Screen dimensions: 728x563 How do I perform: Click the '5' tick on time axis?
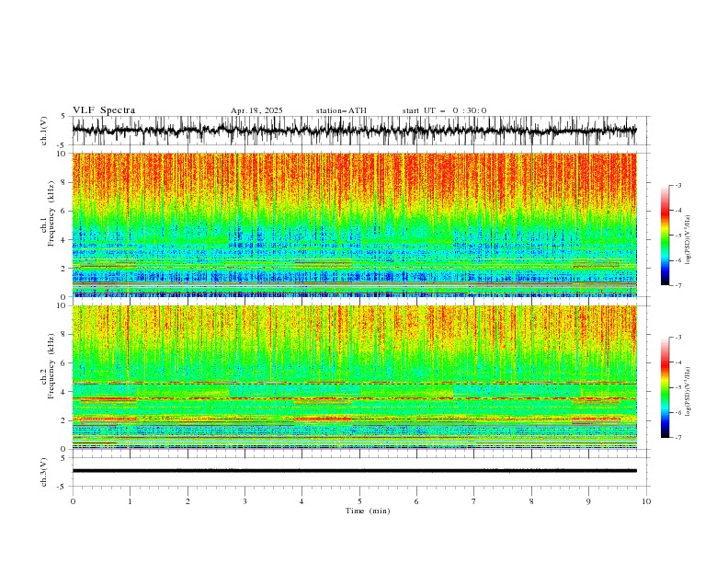(x=359, y=501)
